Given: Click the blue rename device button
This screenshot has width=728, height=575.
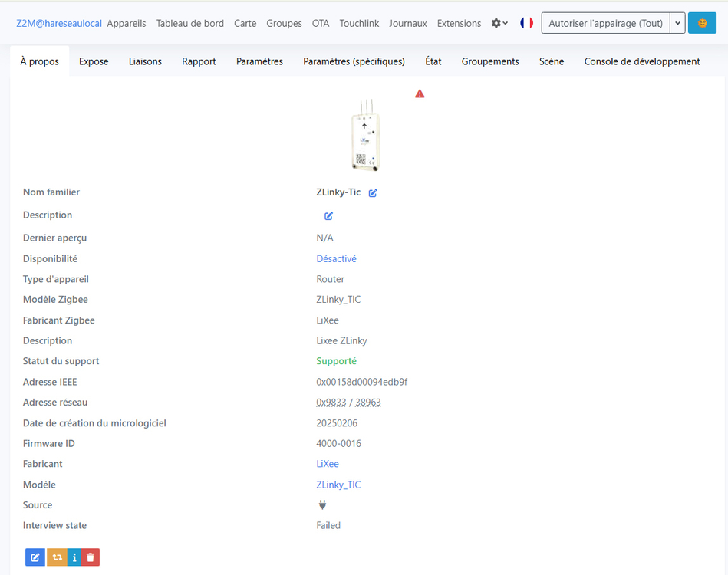Looking at the screenshot, I should coord(35,557).
